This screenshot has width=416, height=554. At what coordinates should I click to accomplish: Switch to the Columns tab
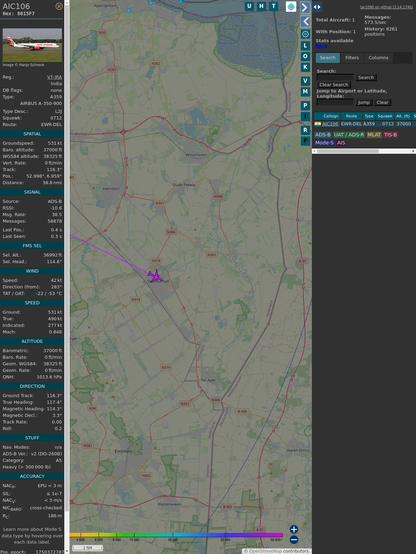tap(378, 58)
